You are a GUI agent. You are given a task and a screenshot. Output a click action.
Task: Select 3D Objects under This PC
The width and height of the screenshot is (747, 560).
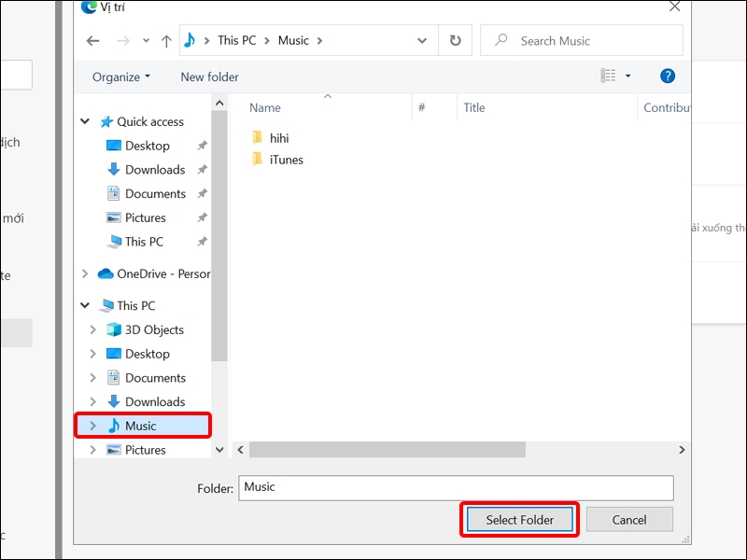pyautogui.click(x=154, y=329)
